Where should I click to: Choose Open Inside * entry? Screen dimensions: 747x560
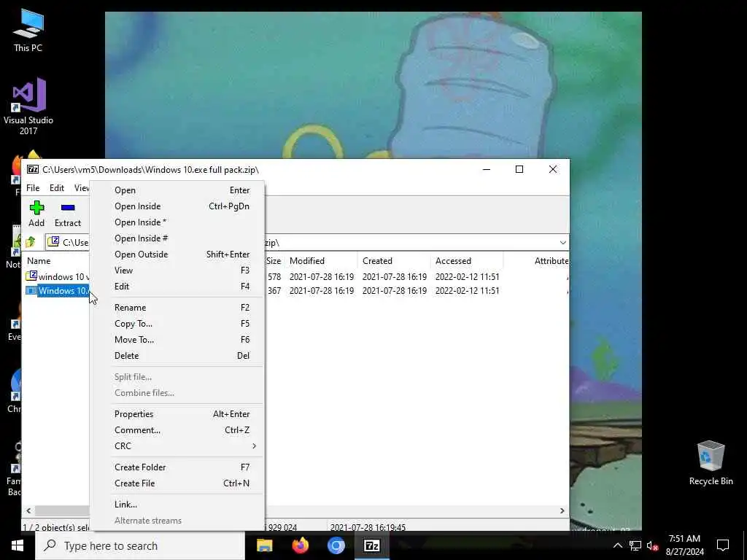pos(177,222)
